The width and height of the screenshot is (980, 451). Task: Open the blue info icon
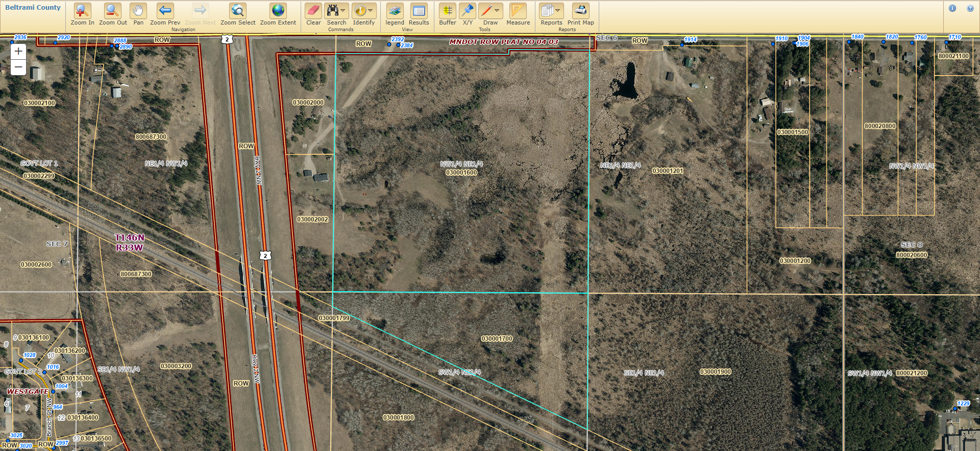point(952,8)
